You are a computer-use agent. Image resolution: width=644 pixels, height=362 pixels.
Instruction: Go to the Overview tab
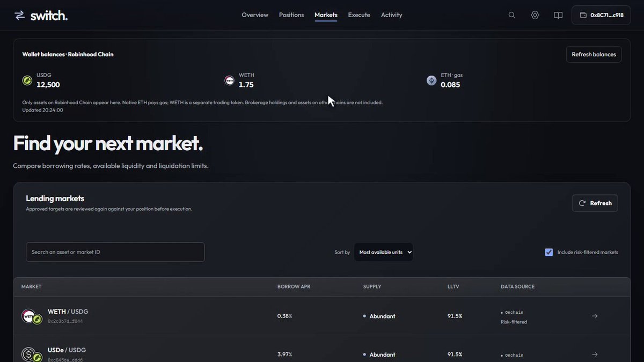tap(255, 15)
